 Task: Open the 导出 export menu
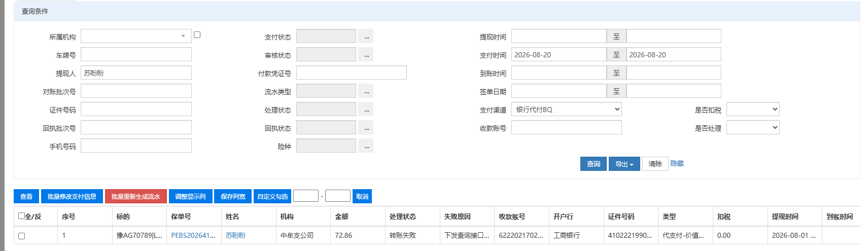point(624,164)
